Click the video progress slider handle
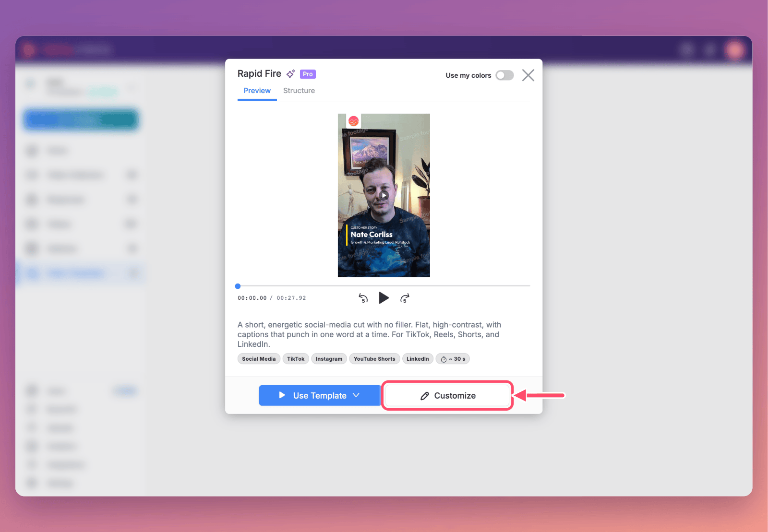The image size is (768, 532). [x=238, y=286]
